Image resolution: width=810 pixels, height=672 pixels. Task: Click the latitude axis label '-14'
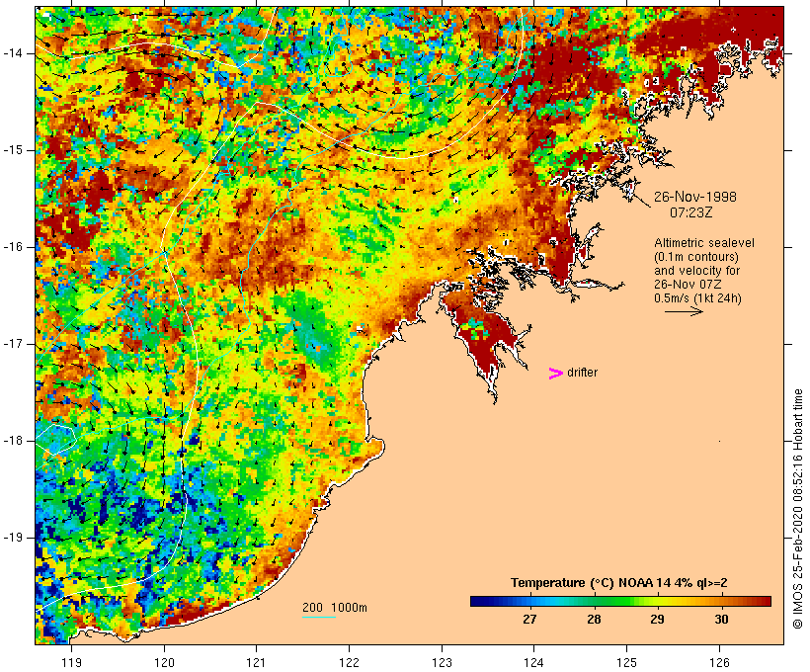point(14,53)
